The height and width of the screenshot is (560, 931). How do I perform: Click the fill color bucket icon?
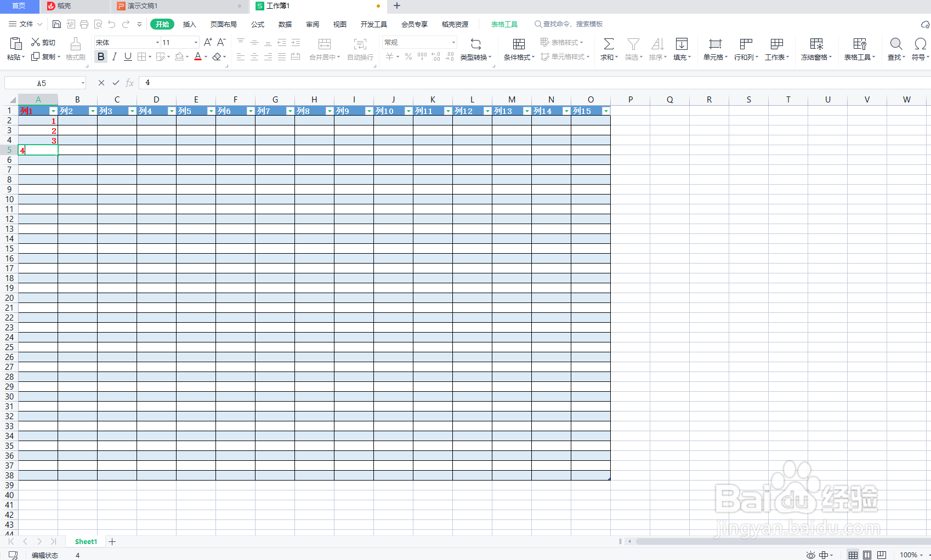pos(179,56)
